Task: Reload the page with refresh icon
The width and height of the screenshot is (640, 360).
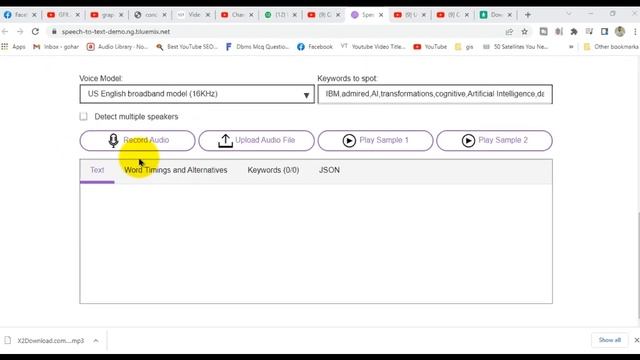Action: [36, 31]
